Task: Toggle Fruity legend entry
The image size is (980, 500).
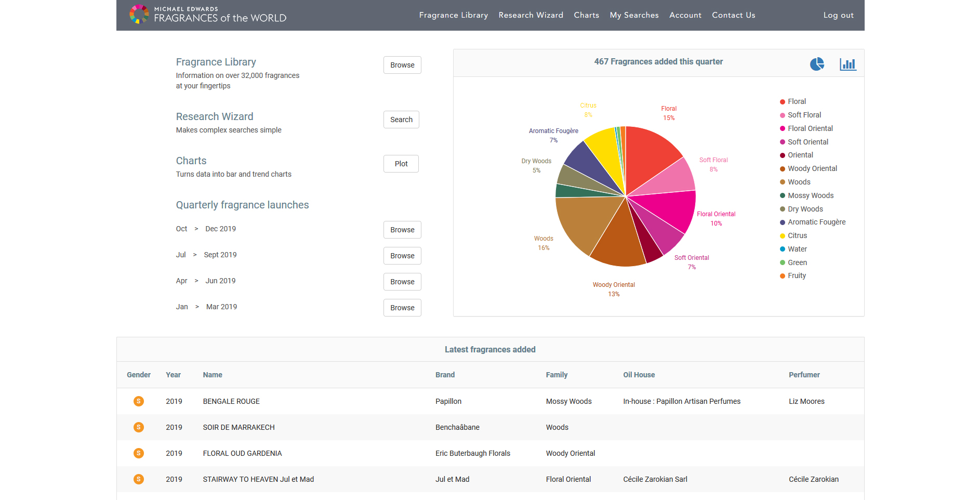Action: [793, 275]
